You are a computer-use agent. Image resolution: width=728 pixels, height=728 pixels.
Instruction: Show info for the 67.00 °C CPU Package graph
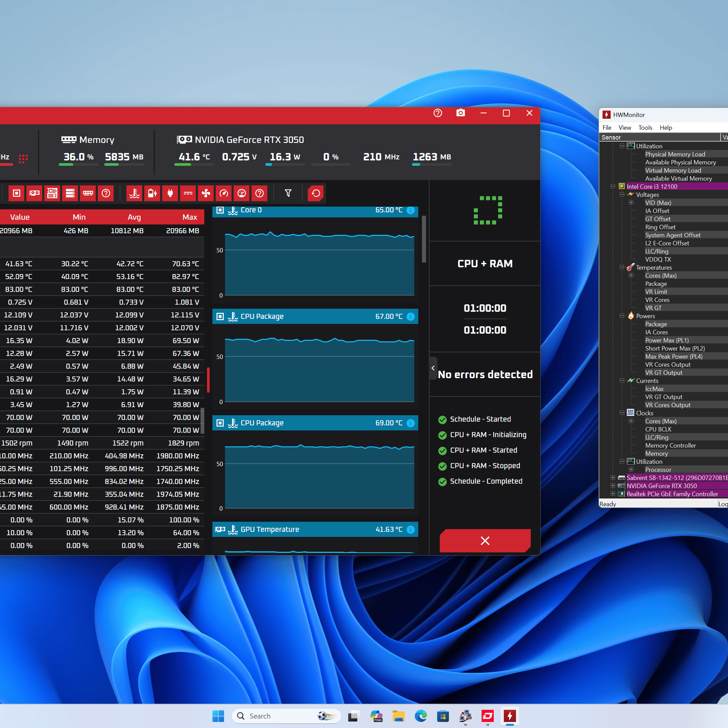(411, 316)
